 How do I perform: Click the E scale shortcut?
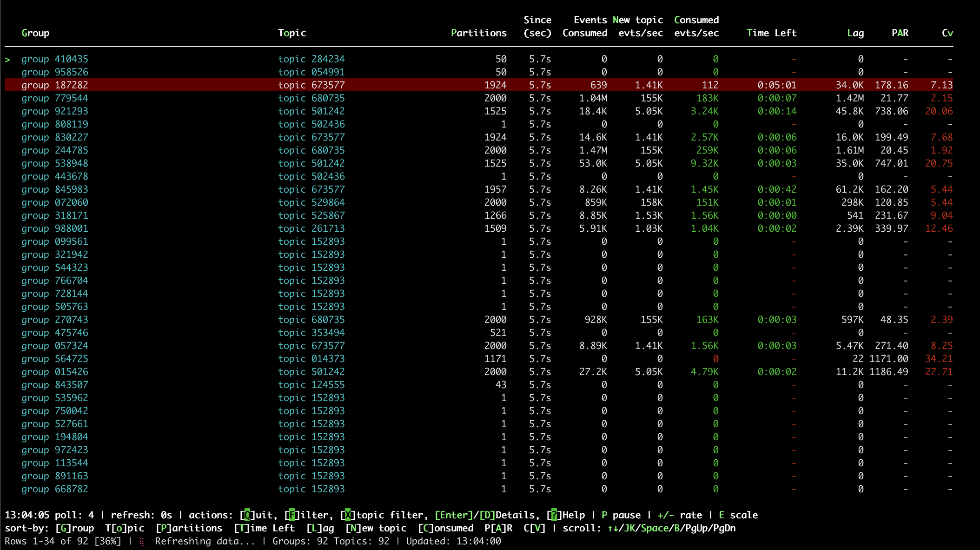coord(722,515)
